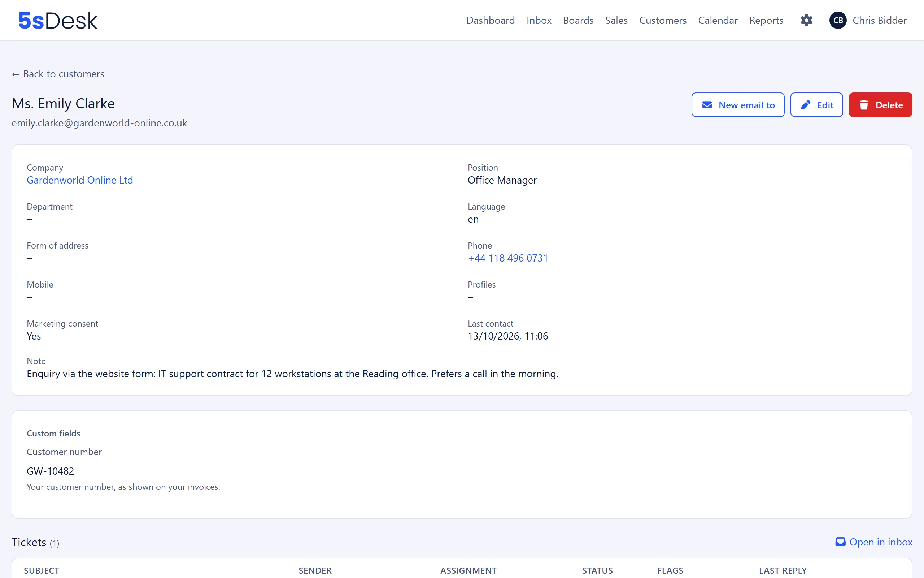Click the email emily.clarke@gardenworld-online.co.uk
This screenshot has height=578, width=924.
click(99, 123)
